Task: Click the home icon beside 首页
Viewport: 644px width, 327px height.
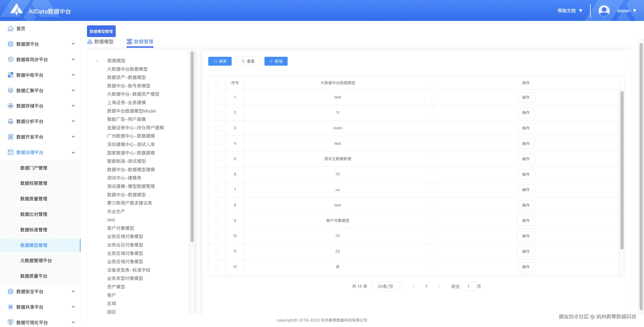Action: (x=10, y=29)
